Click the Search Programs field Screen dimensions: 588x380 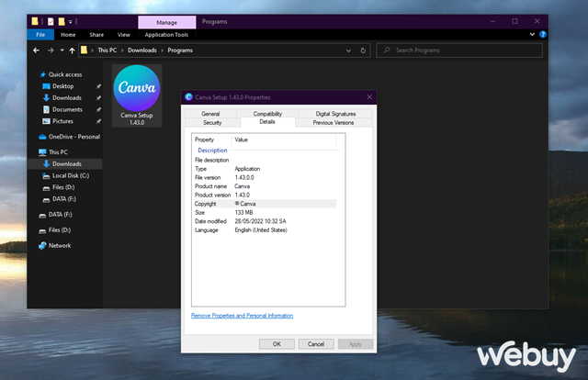click(x=459, y=50)
